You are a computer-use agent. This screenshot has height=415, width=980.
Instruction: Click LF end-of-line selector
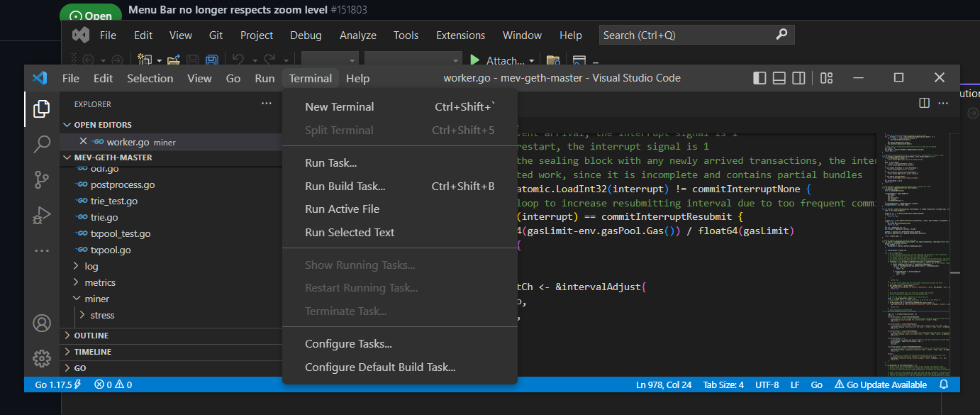pyautogui.click(x=795, y=384)
